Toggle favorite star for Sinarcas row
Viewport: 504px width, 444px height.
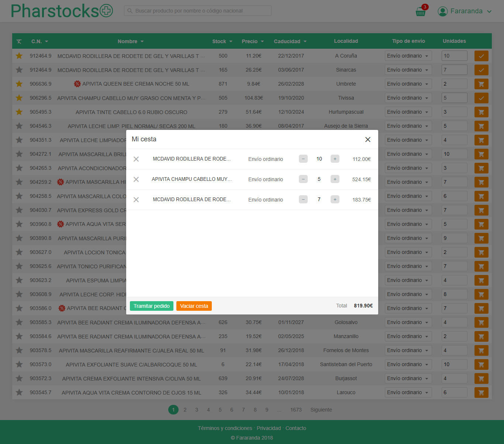[x=19, y=70]
